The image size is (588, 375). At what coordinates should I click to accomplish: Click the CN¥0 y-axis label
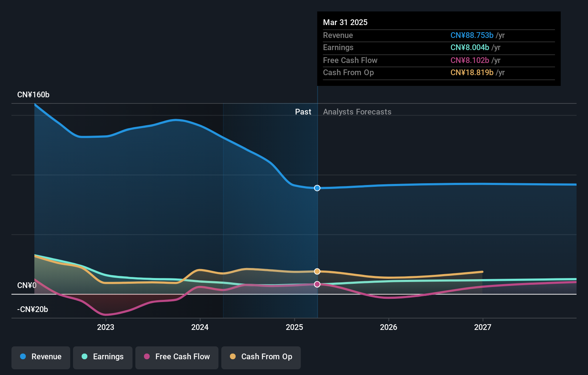coord(27,286)
